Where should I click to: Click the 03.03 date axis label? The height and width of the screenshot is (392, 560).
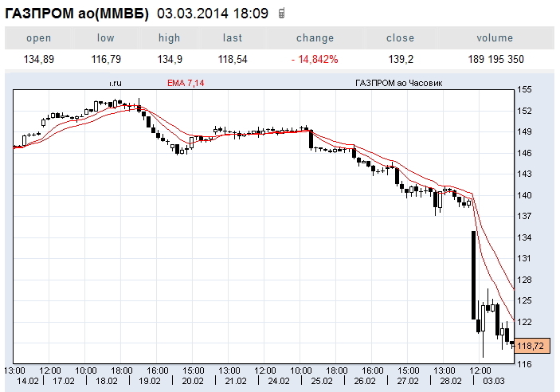[494, 381]
